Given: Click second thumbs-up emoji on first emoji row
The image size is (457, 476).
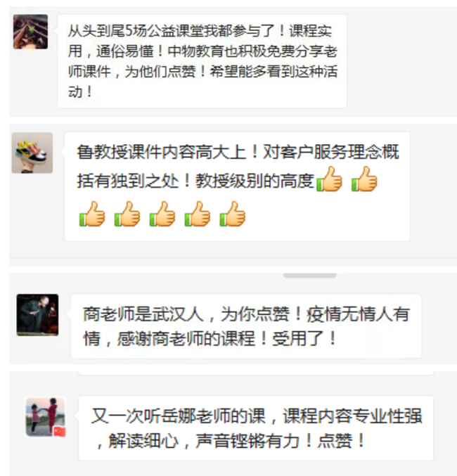Looking at the screenshot, I should point(364,179).
